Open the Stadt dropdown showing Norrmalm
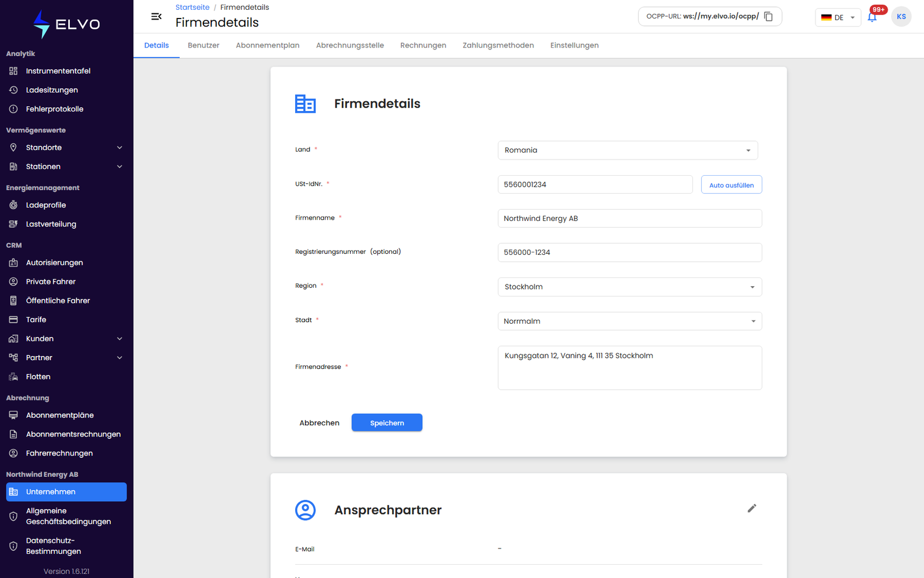The image size is (924, 578). pyautogui.click(x=629, y=321)
